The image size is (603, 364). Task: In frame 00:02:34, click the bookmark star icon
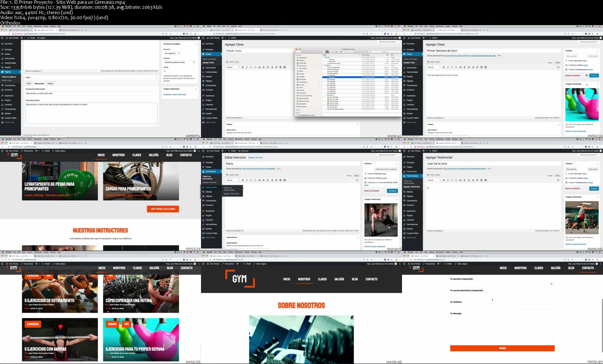(x=568, y=34)
